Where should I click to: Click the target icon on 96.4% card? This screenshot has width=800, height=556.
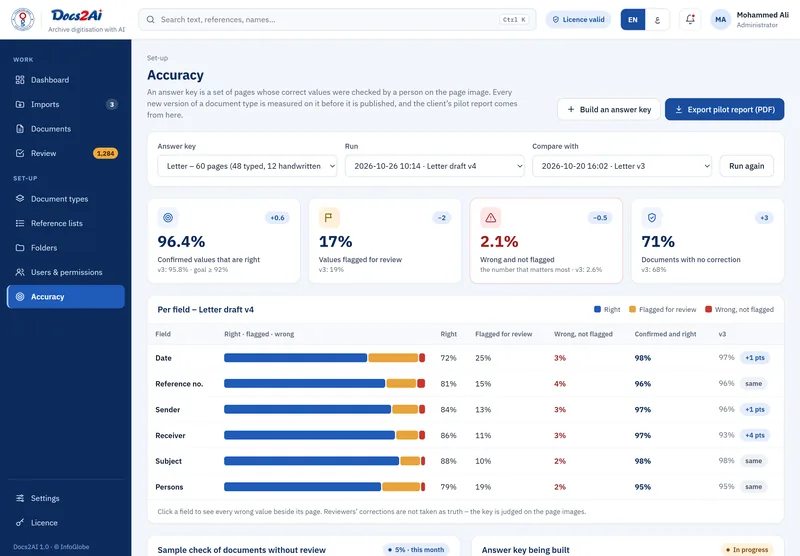coord(168,218)
